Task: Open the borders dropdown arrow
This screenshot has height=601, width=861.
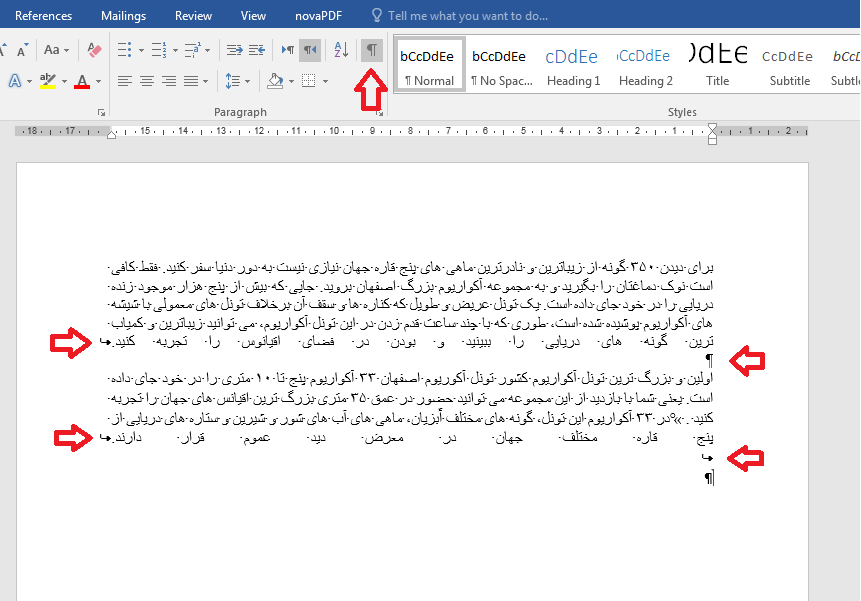Action: (x=325, y=82)
